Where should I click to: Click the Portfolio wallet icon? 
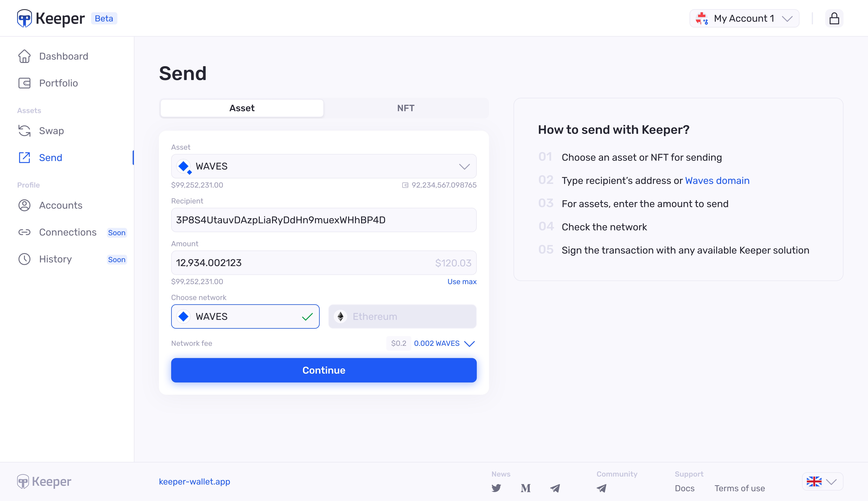(x=24, y=83)
